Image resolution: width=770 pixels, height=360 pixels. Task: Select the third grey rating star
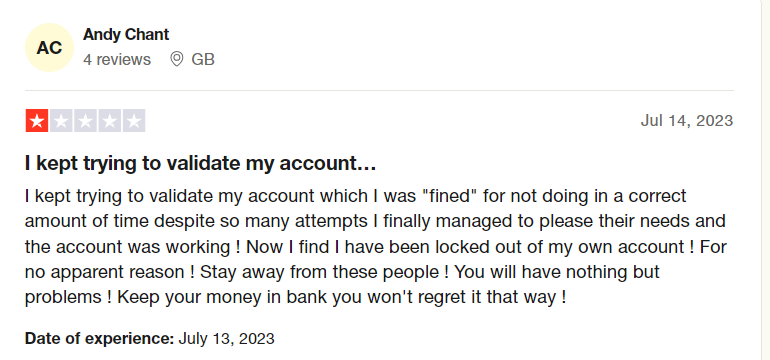tap(85, 121)
